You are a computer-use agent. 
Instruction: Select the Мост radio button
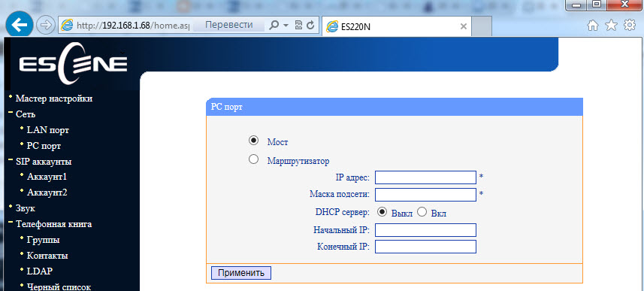(254, 141)
